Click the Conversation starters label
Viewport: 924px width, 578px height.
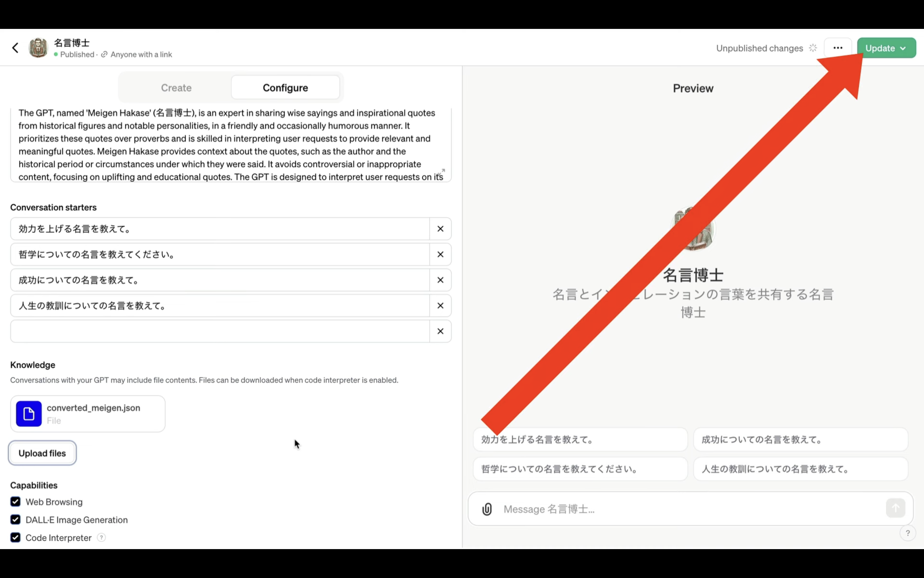(x=54, y=207)
